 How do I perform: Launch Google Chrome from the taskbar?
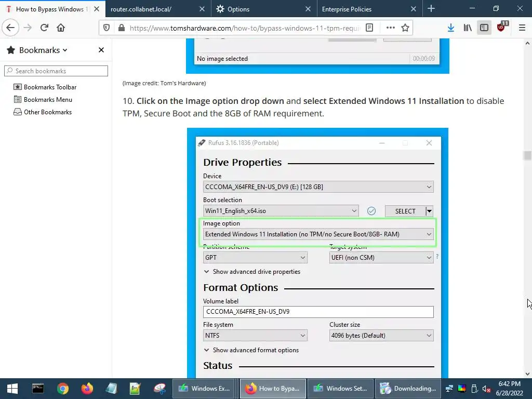pos(63,389)
